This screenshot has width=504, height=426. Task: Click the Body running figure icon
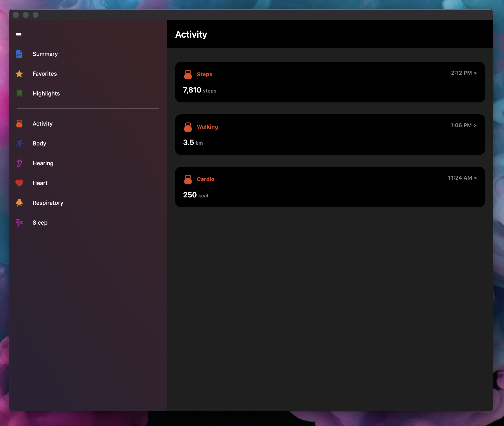tap(19, 143)
